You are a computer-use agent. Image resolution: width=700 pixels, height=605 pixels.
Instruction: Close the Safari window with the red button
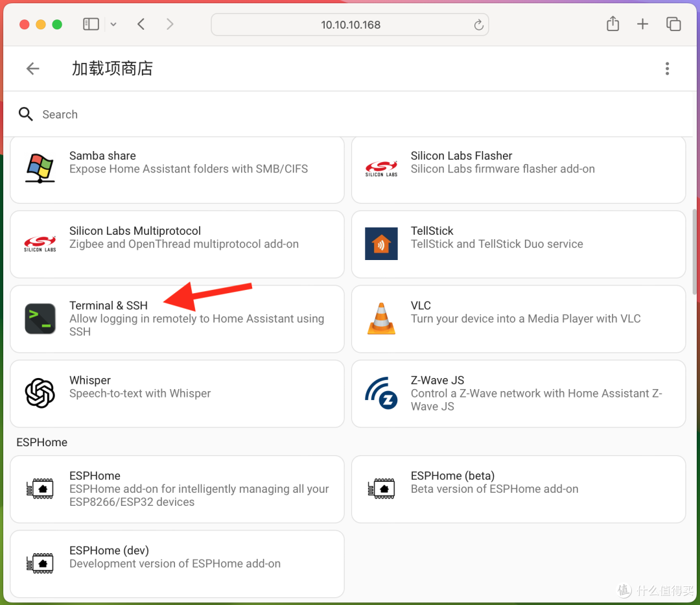[x=25, y=25]
